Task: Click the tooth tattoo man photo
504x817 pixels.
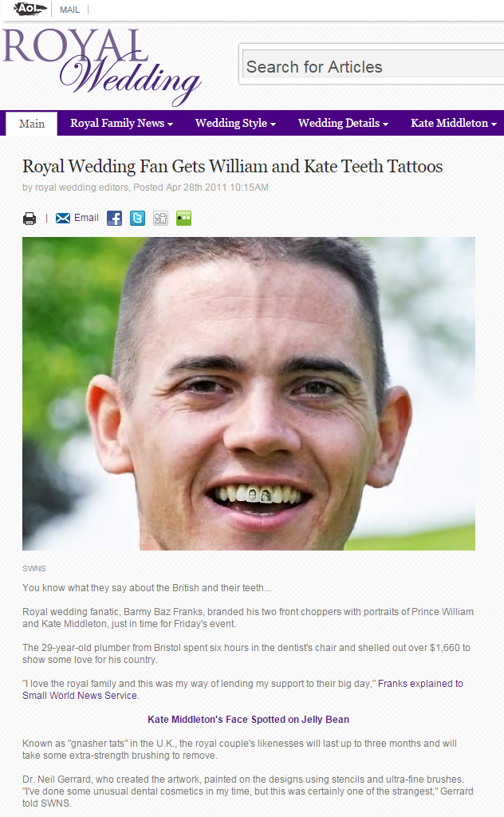Action: pyautogui.click(x=249, y=394)
